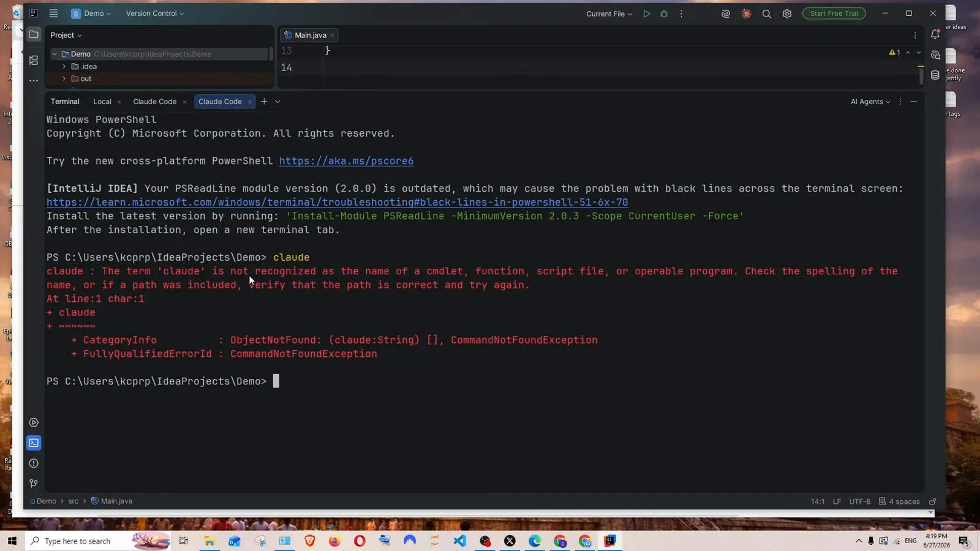This screenshot has width=980, height=551.
Task: Open AI assistant spiral icon
Action: point(726,13)
